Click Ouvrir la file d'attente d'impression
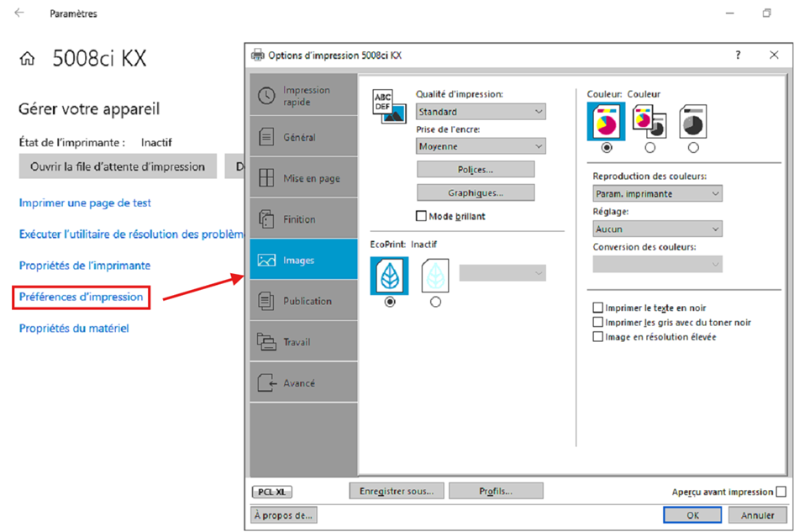The image size is (794, 532). [118, 166]
